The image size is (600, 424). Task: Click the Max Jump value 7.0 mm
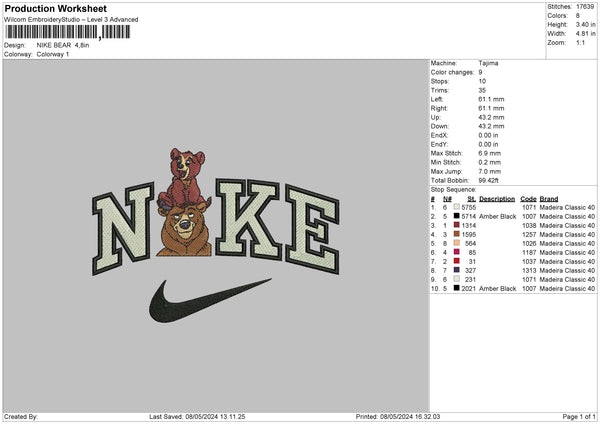pyautogui.click(x=489, y=171)
